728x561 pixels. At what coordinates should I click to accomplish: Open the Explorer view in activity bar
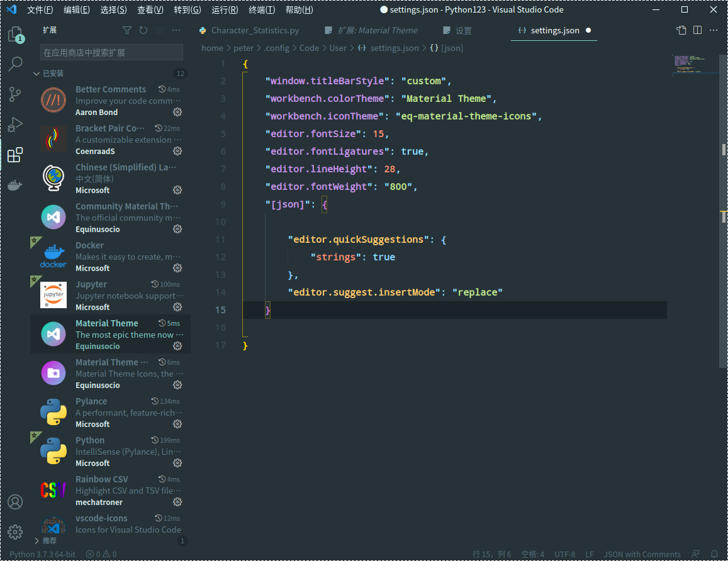(15, 34)
